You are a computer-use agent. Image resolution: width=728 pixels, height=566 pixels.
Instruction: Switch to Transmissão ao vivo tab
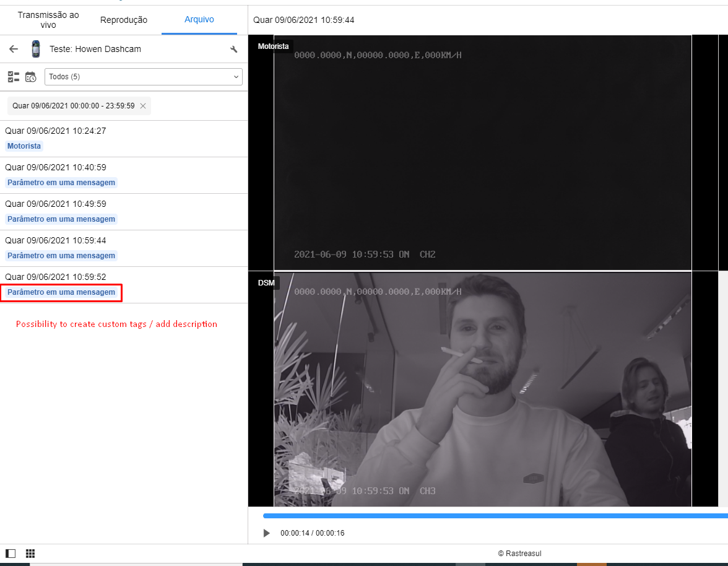(x=48, y=20)
